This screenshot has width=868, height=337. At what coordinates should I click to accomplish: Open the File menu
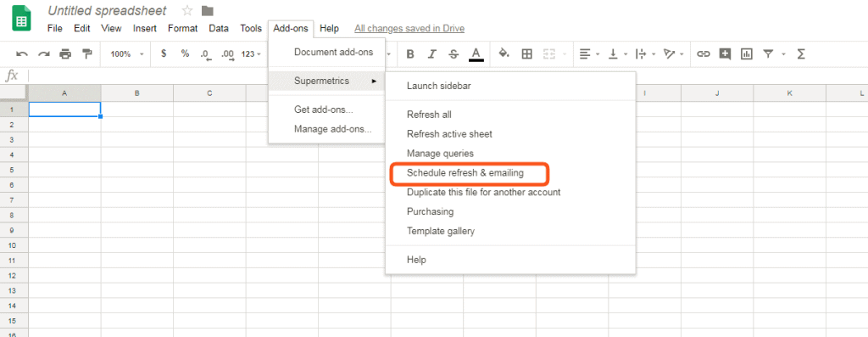(x=55, y=28)
